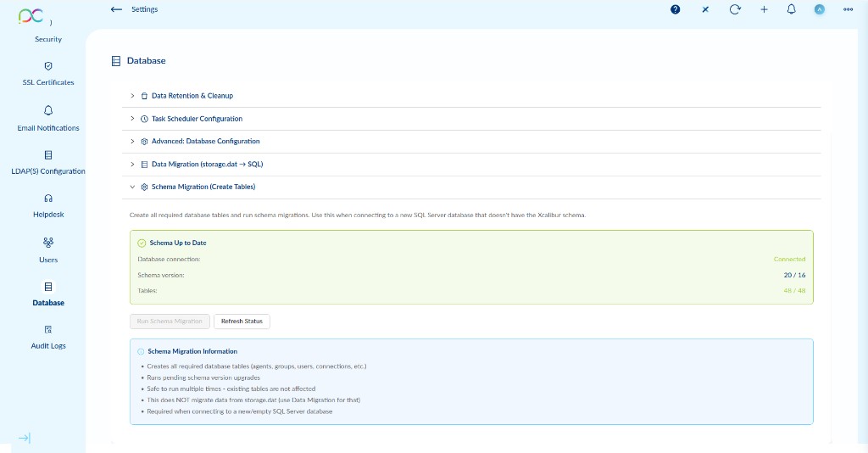This screenshot has width=868, height=453.
Task: Go to LDAP(S) Configuration label
Action: point(48,171)
